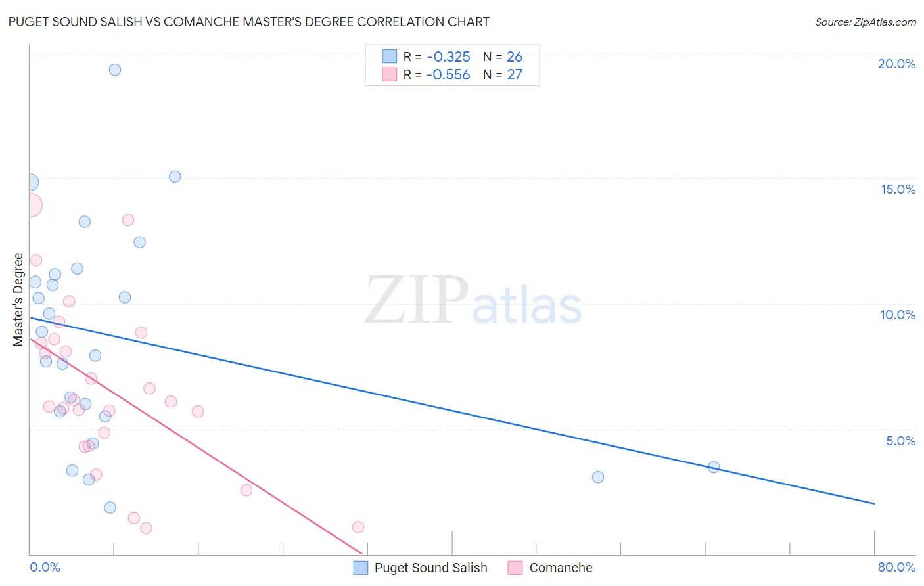The image size is (924, 586).
Task: Click the large pink bubble on the left axis
Action: point(30,206)
